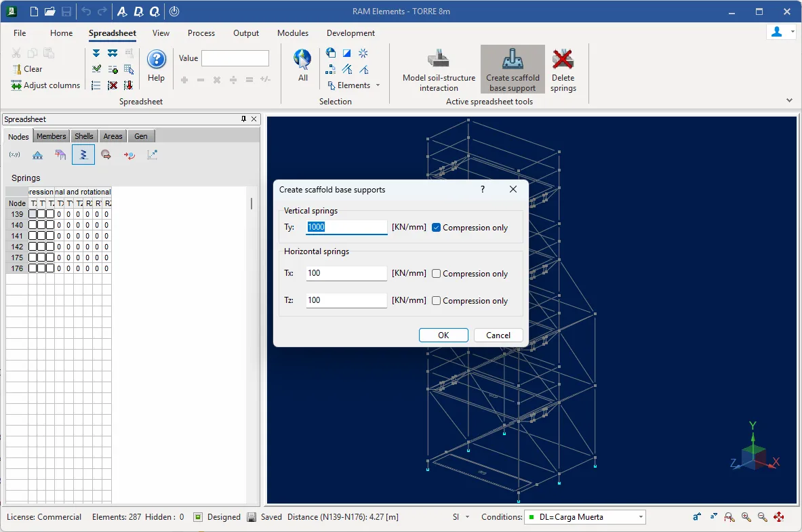Open the SI units dropdown
Screen dimensions: 802x532
tap(461, 517)
